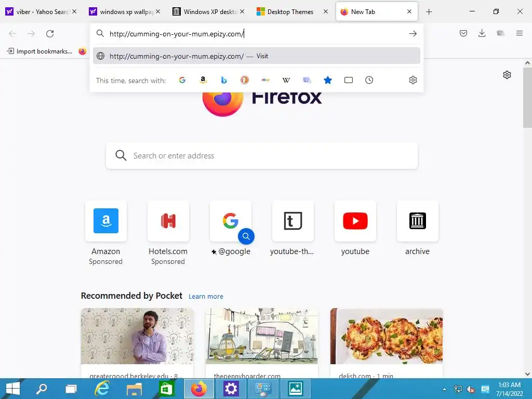Personalize New Tab with gear icon
532x399 pixels.
click(x=507, y=75)
